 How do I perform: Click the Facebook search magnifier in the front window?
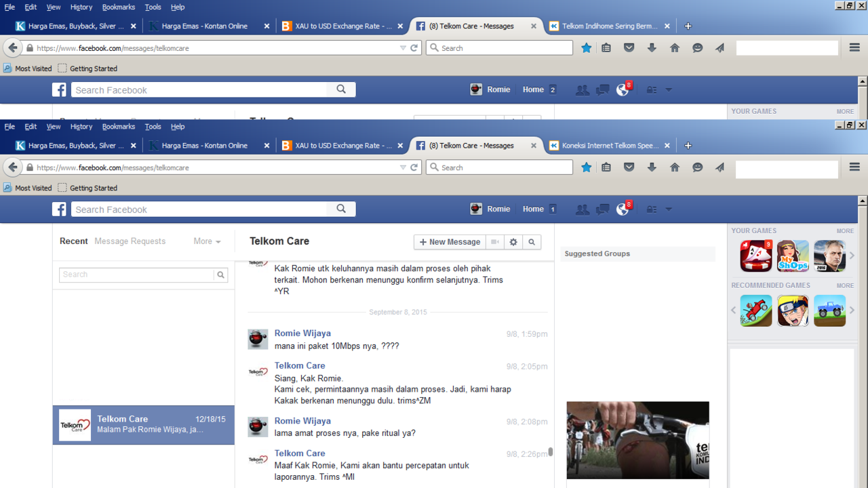point(341,209)
